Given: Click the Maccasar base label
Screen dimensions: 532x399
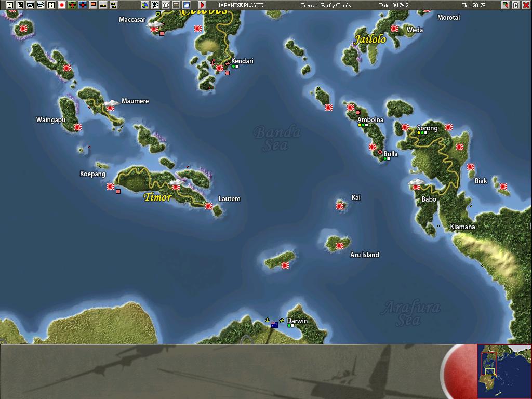Looking at the screenshot, I should (x=132, y=20).
